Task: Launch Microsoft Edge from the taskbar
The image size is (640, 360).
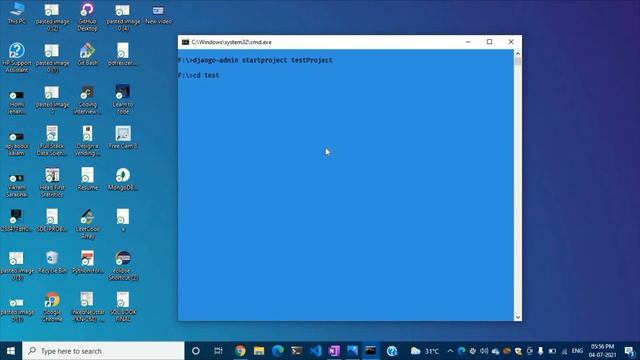Action: pos(278,351)
